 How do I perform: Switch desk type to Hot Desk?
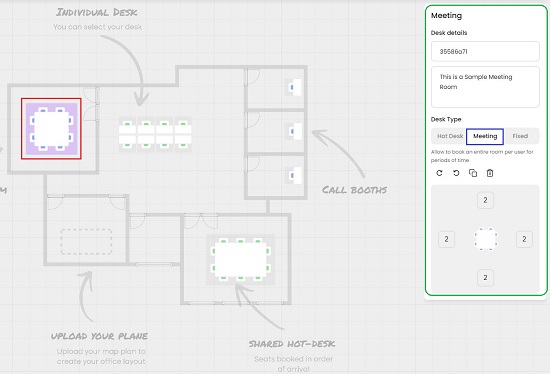click(449, 136)
